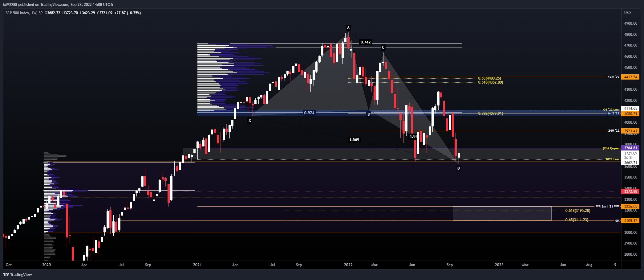Click the TradingView logo in the footer
Image resolution: width=644 pixels, height=280 pixels.
click(18, 274)
